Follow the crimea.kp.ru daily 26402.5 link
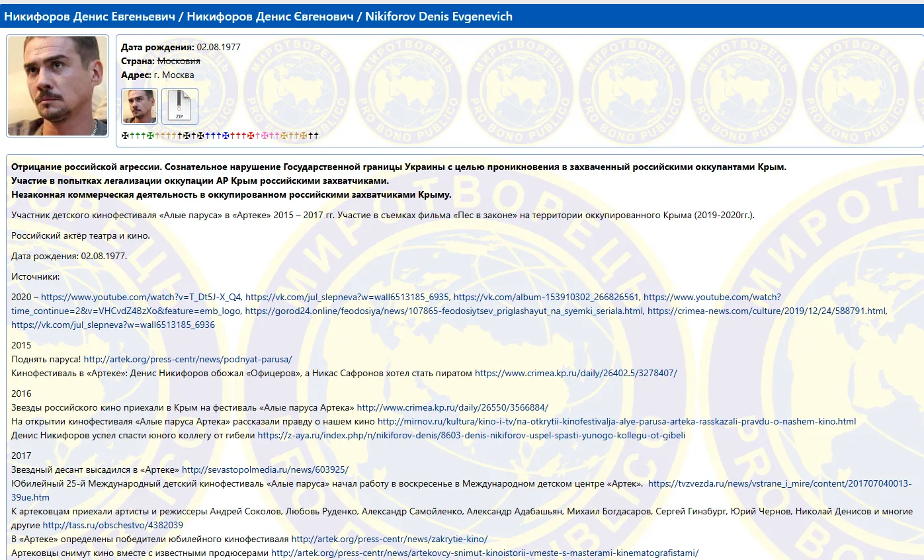Image resolution: width=924 pixels, height=560 pixels. point(576,373)
